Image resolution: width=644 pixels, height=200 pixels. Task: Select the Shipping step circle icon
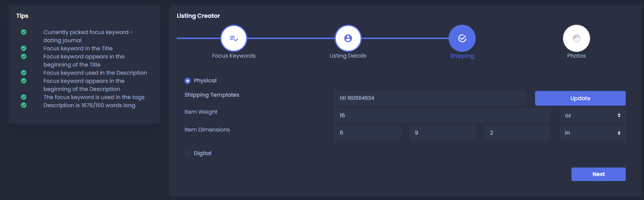[462, 38]
